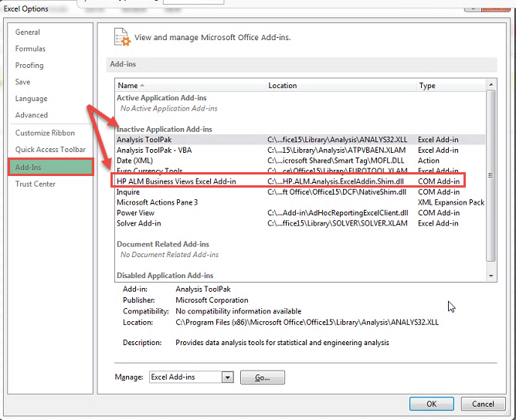516x420 pixels.
Task: Open the Formulas options category
Action: 30,49
